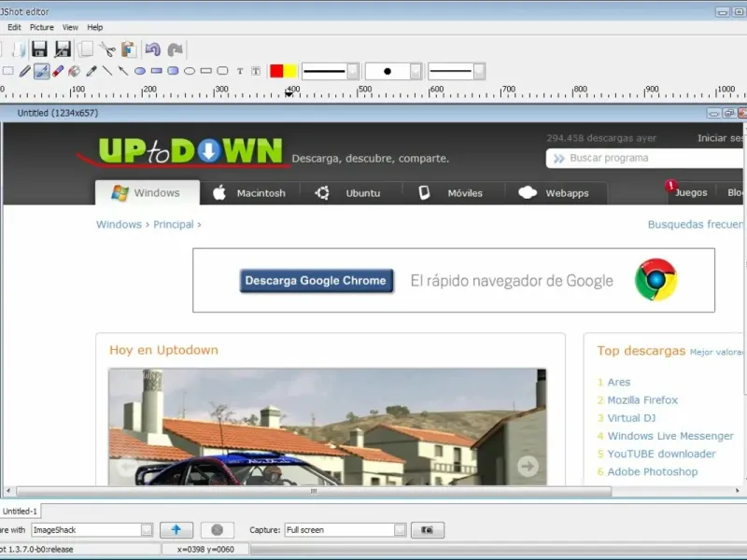Click the Paste clipboard icon

(129, 49)
